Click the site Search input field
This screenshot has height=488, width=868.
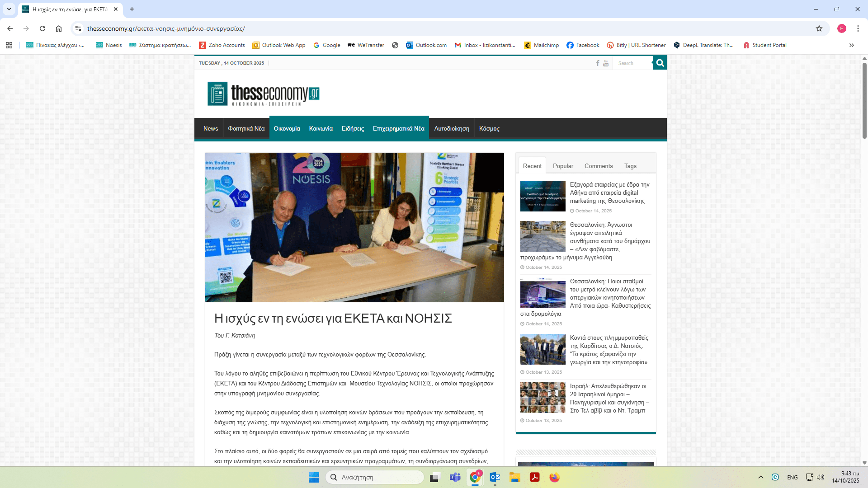pos(633,63)
